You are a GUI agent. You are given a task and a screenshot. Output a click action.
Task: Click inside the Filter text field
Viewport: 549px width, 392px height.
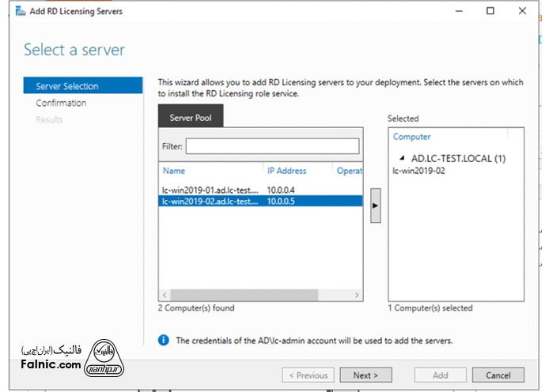tap(272, 146)
